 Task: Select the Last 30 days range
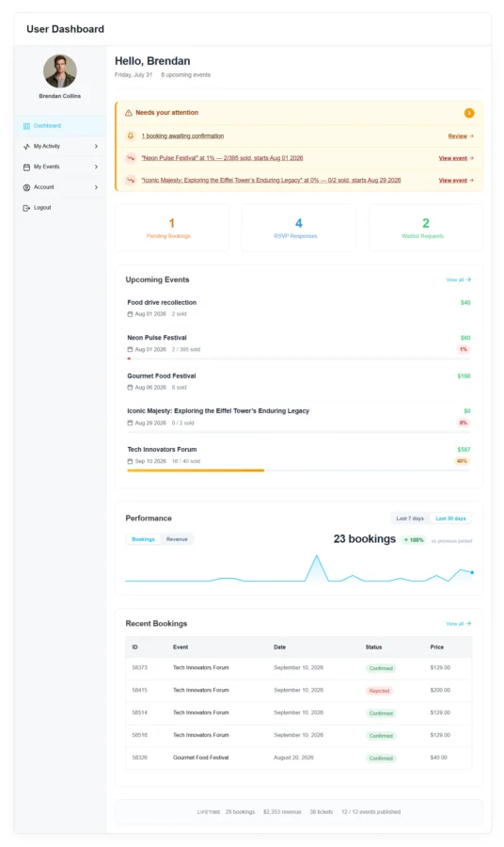pyautogui.click(x=450, y=519)
